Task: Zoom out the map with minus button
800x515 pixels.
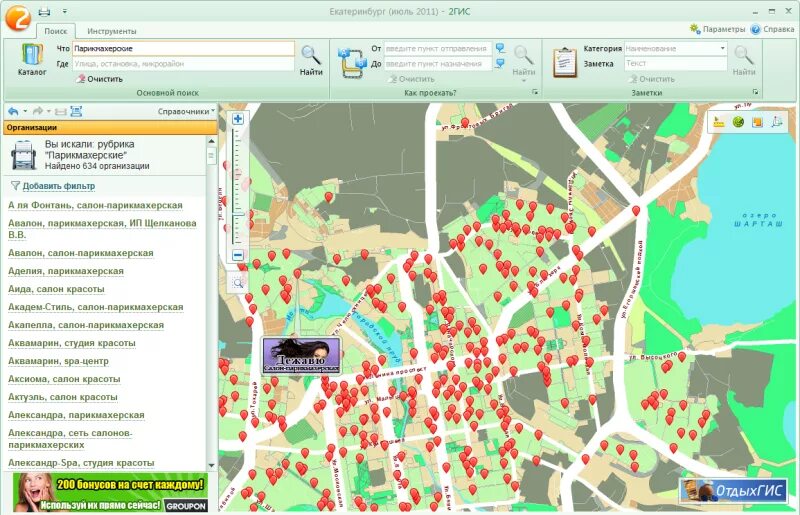Action: point(238,255)
